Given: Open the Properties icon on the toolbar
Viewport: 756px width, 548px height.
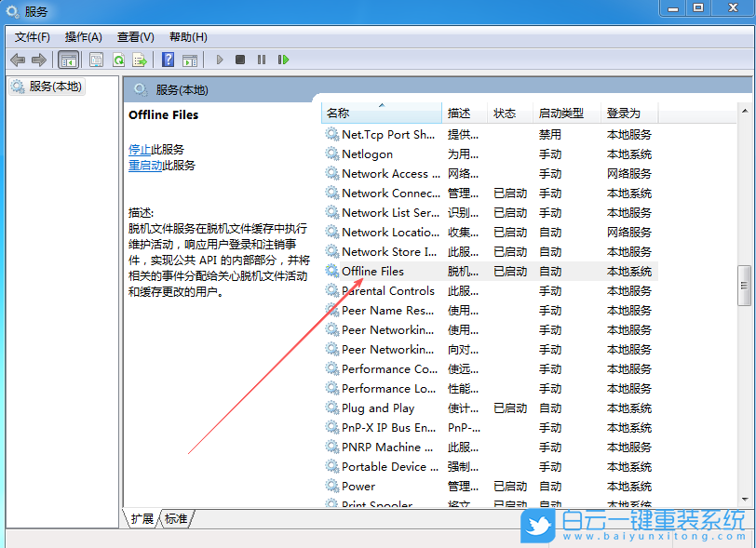Looking at the screenshot, I should pos(97,60).
